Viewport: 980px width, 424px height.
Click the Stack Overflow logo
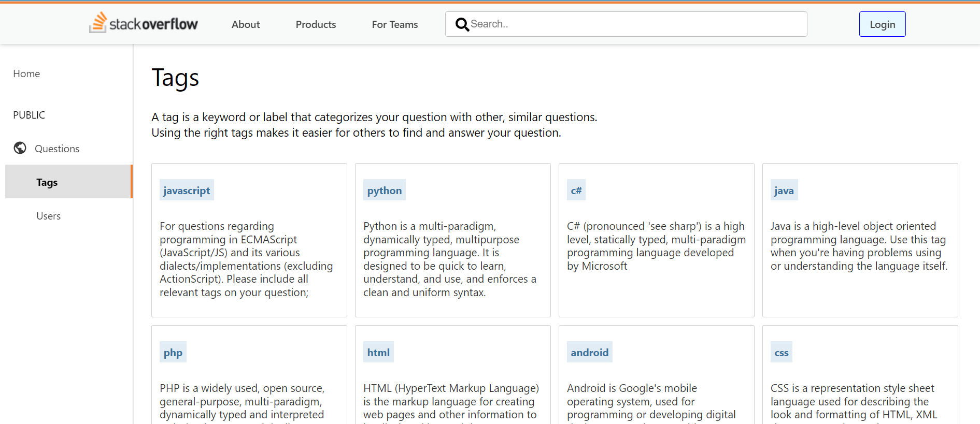144,23
